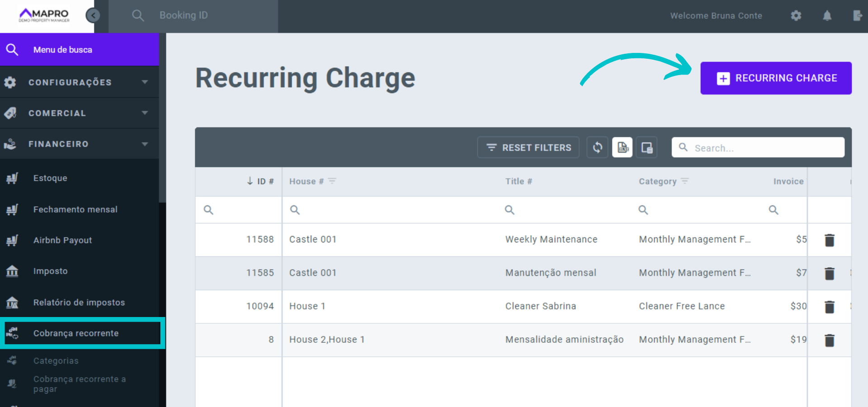868x407 pixels.
Task: Open the column chooser icon
Action: point(646,147)
